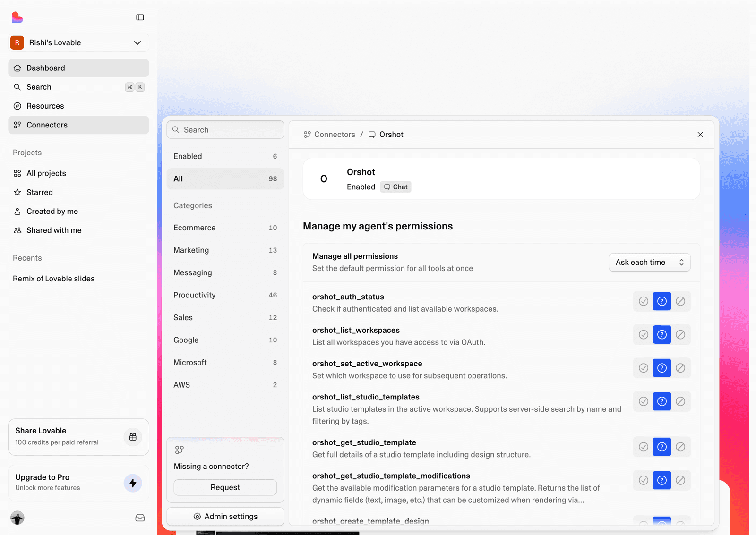Set orshot_list_studio_templates to ask
Screen dimensions: 756x535
point(662,401)
